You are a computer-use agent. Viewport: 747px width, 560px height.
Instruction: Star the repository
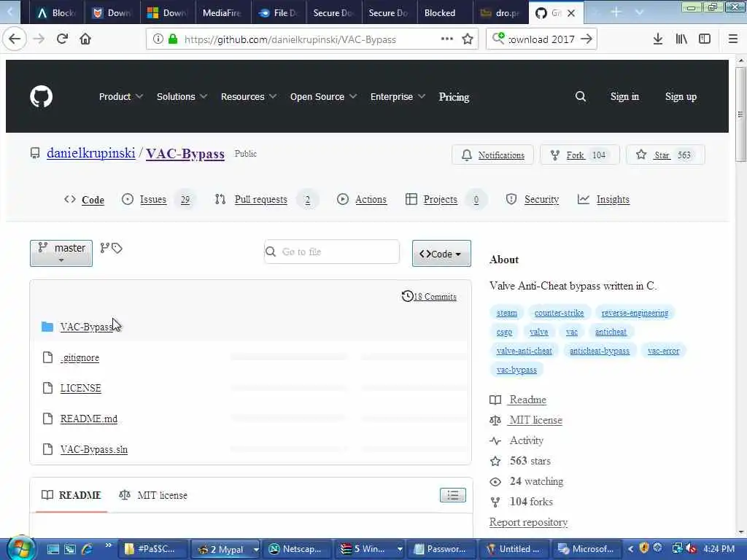(x=665, y=155)
